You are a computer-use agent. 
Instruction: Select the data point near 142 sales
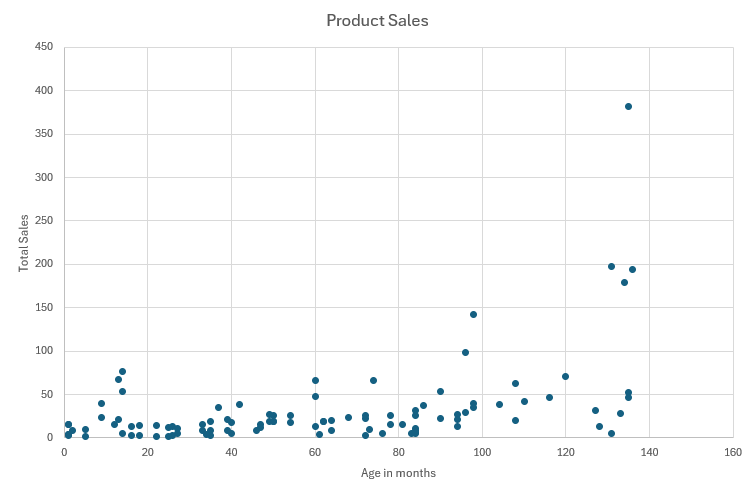point(473,314)
